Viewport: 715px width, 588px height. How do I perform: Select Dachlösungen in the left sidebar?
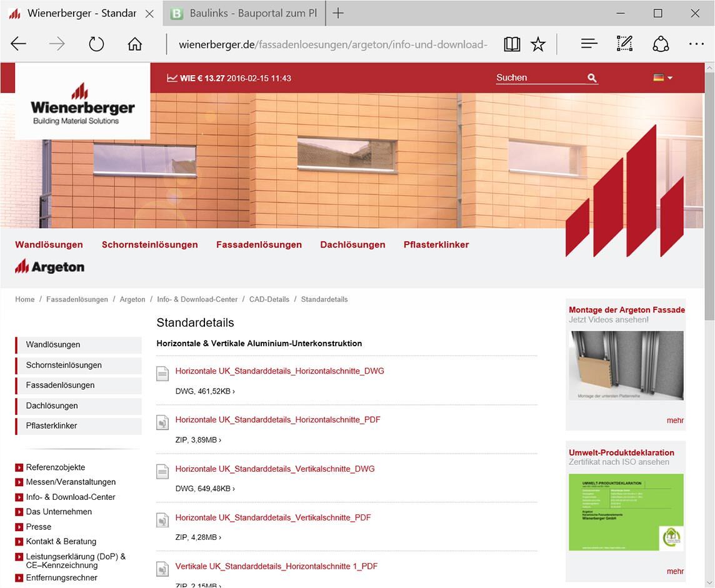click(x=78, y=406)
